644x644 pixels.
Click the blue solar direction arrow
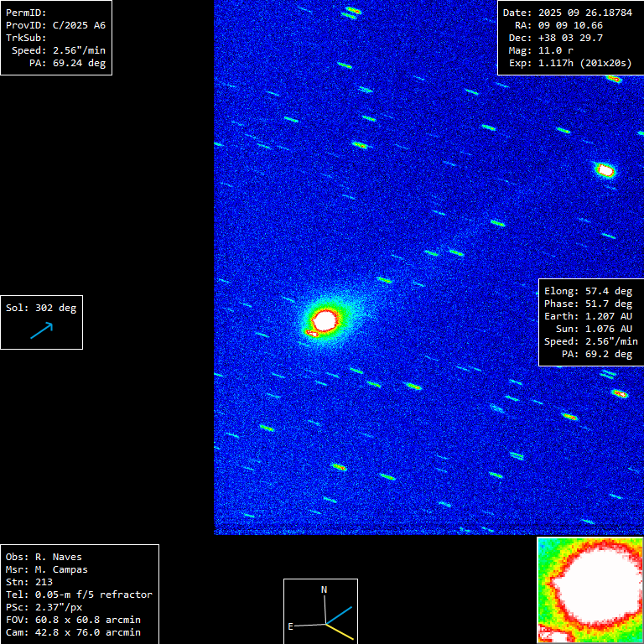click(41, 330)
